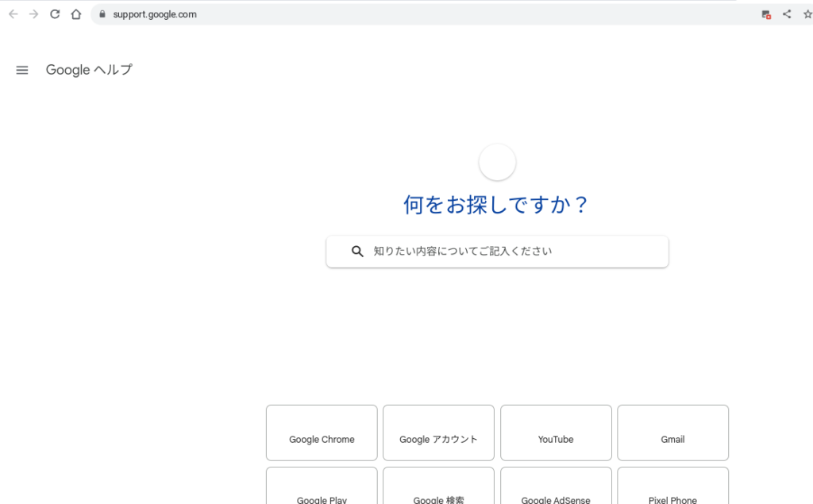Image resolution: width=813 pixels, height=504 pixels.
Task: Open Google Chrome help card
Action: [322, 433]
